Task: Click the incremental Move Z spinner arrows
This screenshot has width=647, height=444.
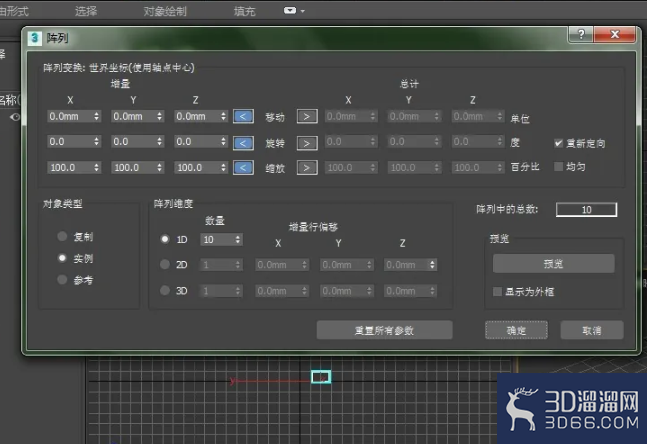Action: click(x=223, y=116)
